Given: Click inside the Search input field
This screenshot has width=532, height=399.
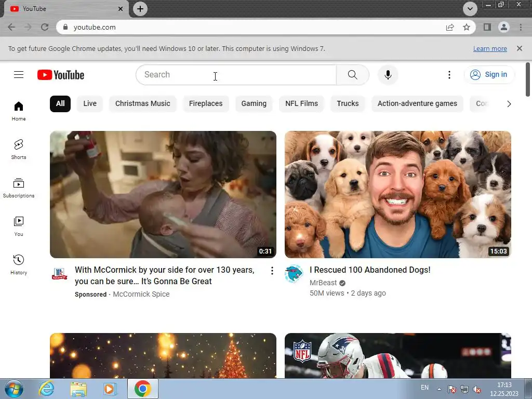Looking at the screenshot, I should pos(236,75).
